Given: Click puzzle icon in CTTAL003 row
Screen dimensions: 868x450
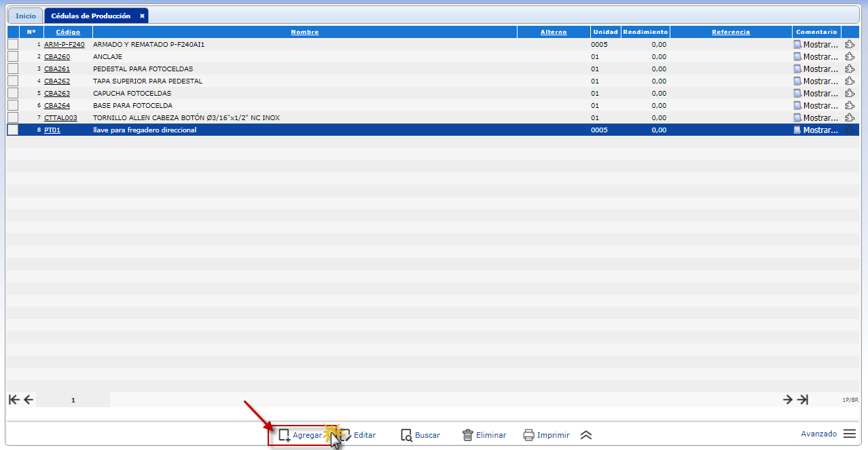Looking at the screenshot, I should pos(850,117).
